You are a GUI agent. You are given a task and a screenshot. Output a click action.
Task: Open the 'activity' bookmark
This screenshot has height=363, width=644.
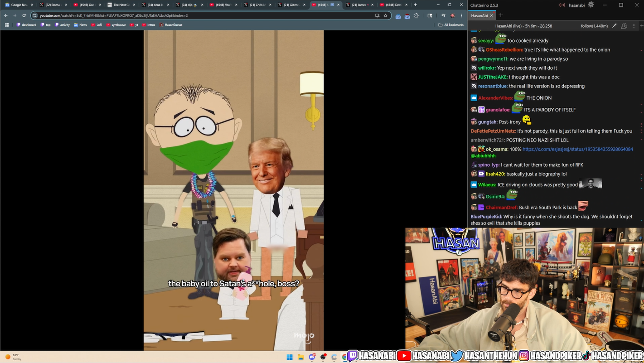63,25
